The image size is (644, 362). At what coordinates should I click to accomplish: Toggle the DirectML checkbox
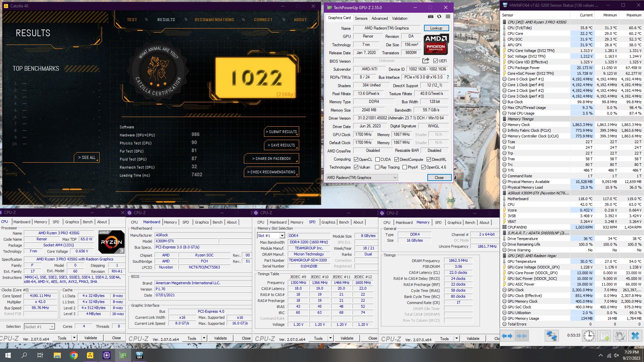(429, 160)
